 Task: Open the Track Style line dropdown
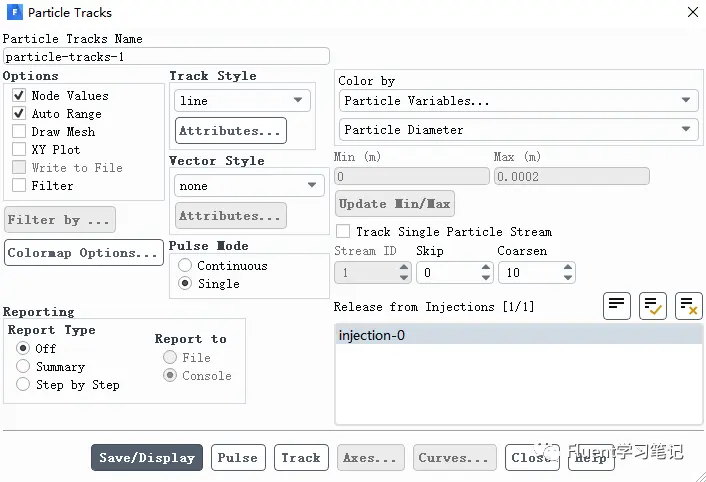coord(242,100)
